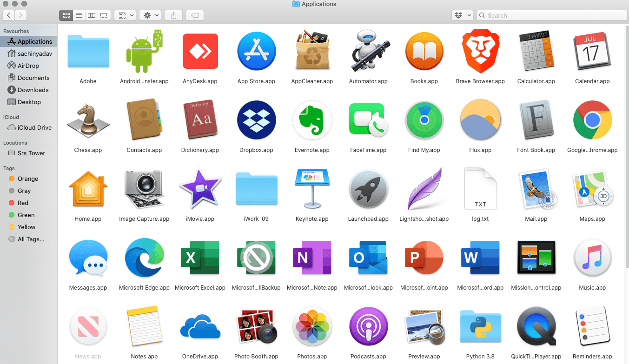Select the Dropbox app icon
Viewport: 629px width, 364px height.
pos(257,120)
